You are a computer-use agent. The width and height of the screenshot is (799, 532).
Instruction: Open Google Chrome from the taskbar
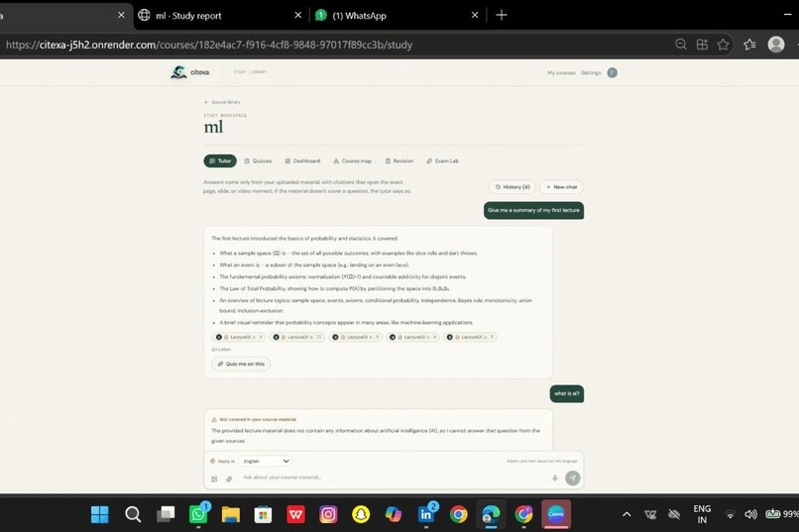pyautogui.click(x=459, y=515)
